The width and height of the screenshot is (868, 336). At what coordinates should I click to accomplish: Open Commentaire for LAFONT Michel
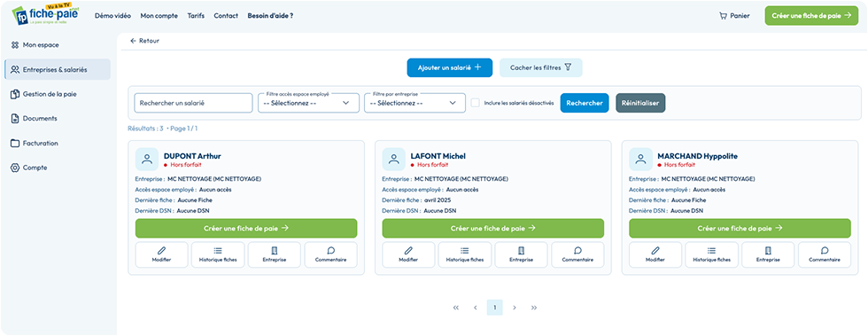577,254
